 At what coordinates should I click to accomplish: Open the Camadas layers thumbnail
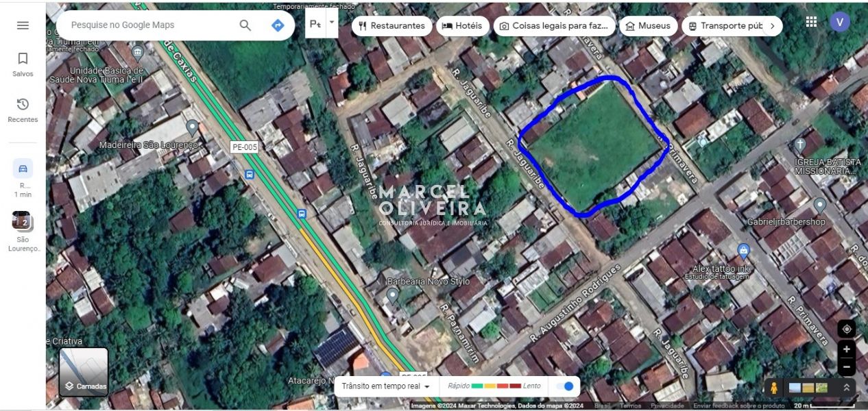tap(84, 372)
